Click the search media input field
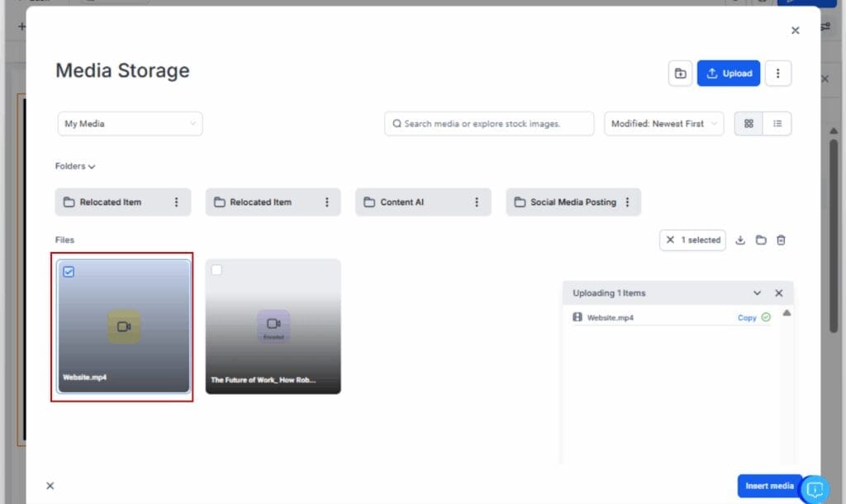 (x=489, y=124)
